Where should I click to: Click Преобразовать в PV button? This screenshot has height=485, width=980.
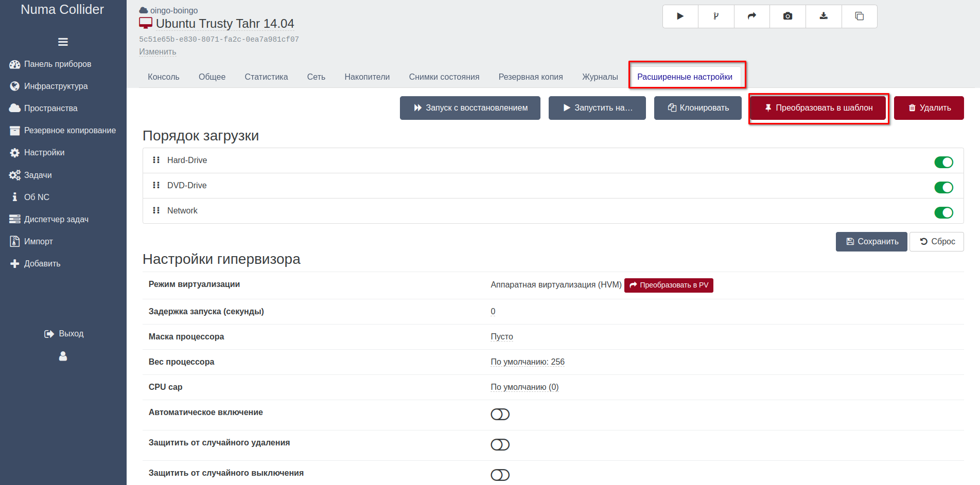pyautogui.click(x=669, y=285)
